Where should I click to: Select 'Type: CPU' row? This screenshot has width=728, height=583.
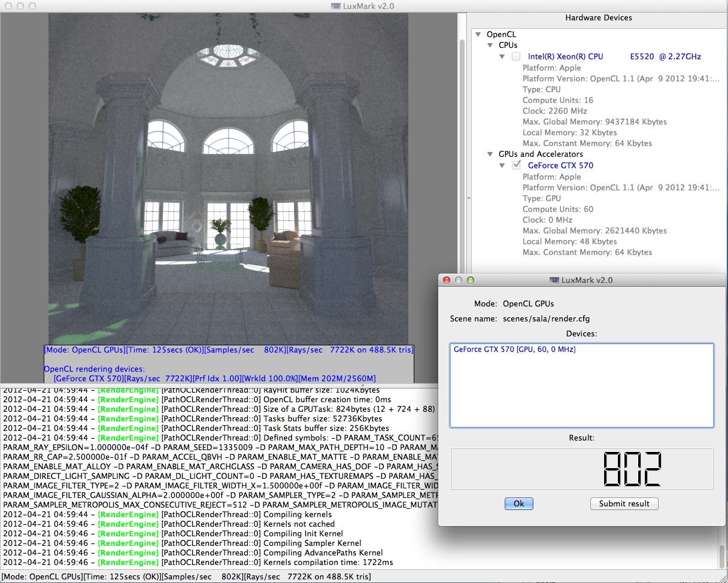(542, 89)
